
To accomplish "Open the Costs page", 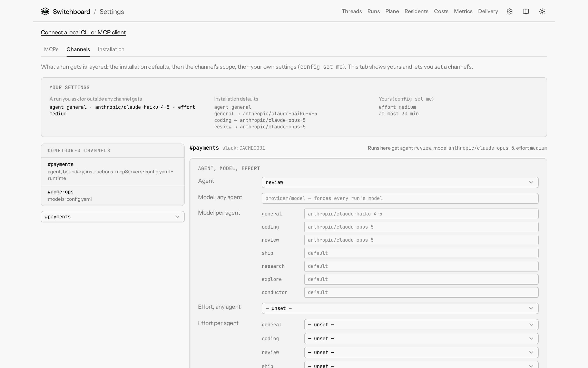I will 441,11.
